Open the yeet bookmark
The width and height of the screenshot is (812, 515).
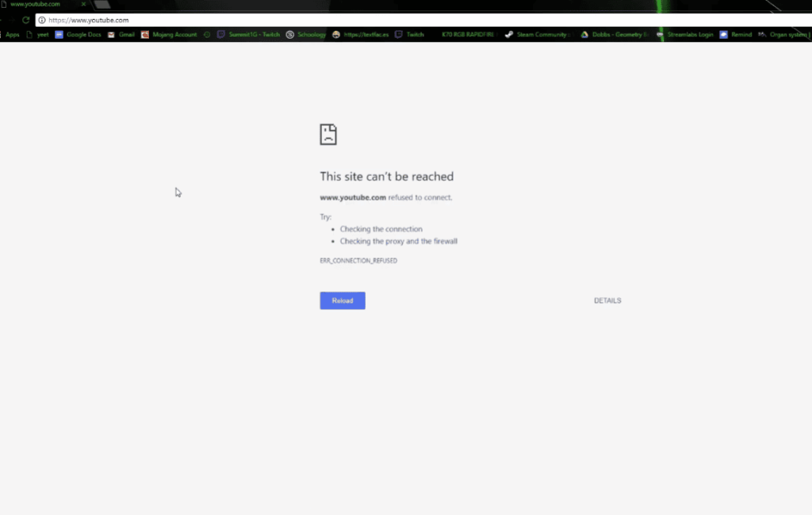click(x=41, y=34)
